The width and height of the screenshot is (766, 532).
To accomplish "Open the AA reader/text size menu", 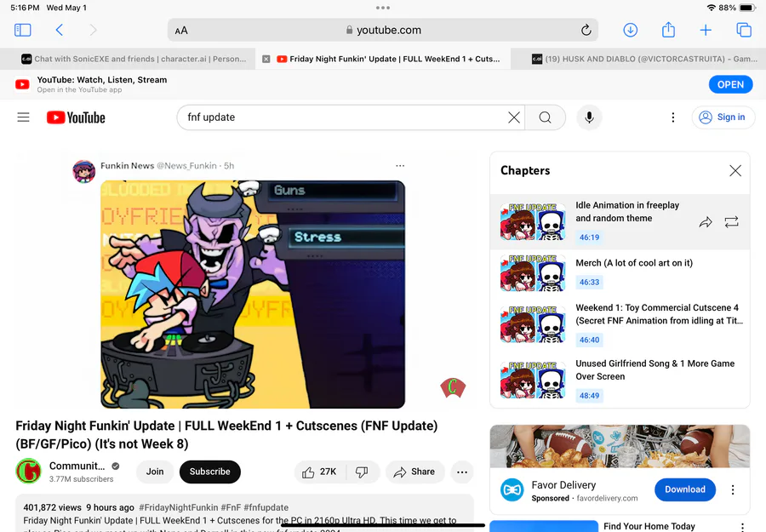I will point(181,31).
